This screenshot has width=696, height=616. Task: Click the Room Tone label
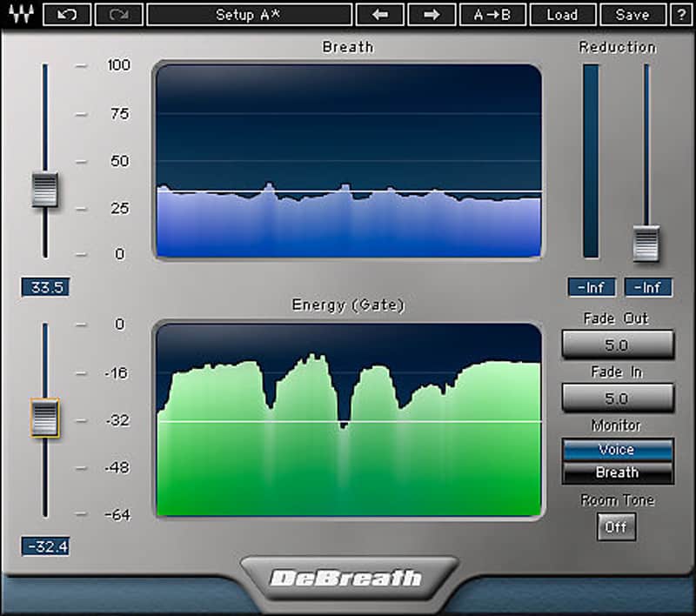[x=618, y=500]
